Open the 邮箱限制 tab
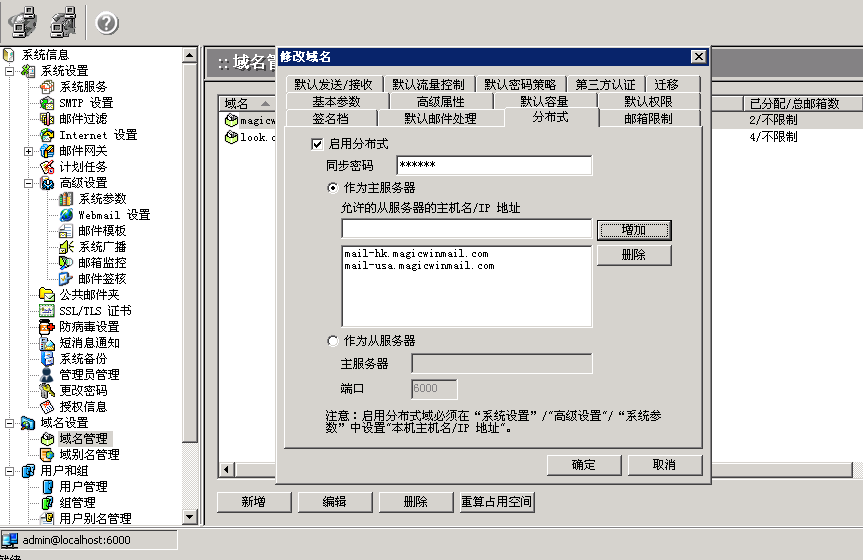The image size is (863, 560). 648,118
